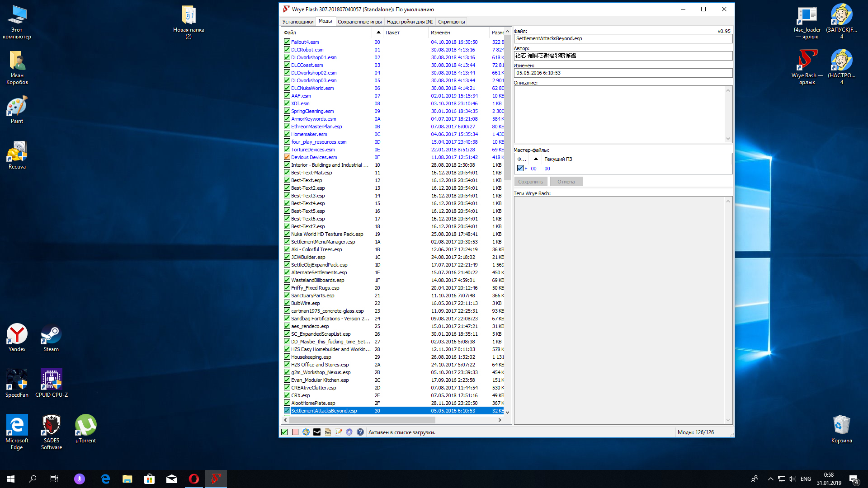Click the blue help question mark icon
Viewport: 868px width, 488px height.
pos(360,432)
